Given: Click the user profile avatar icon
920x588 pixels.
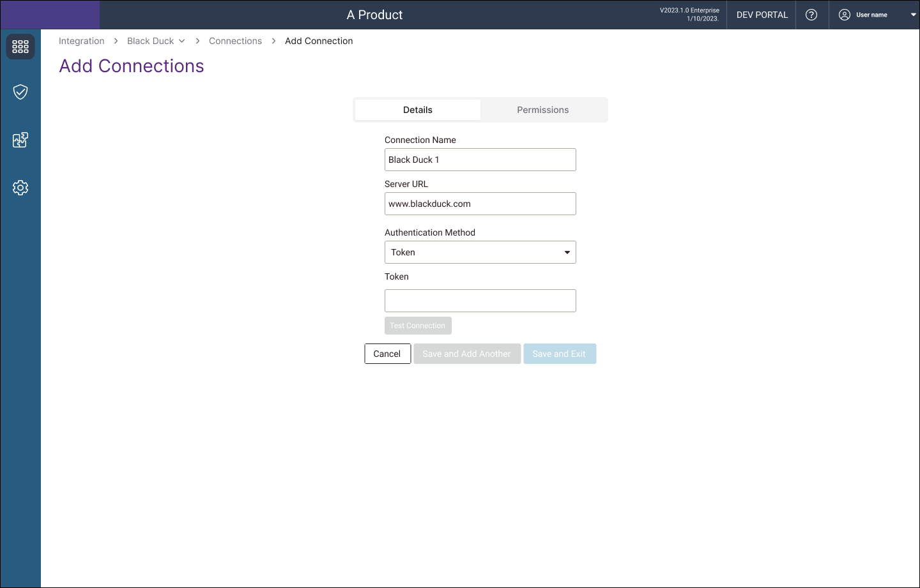Looking at the screenshot, I should 844,15.
